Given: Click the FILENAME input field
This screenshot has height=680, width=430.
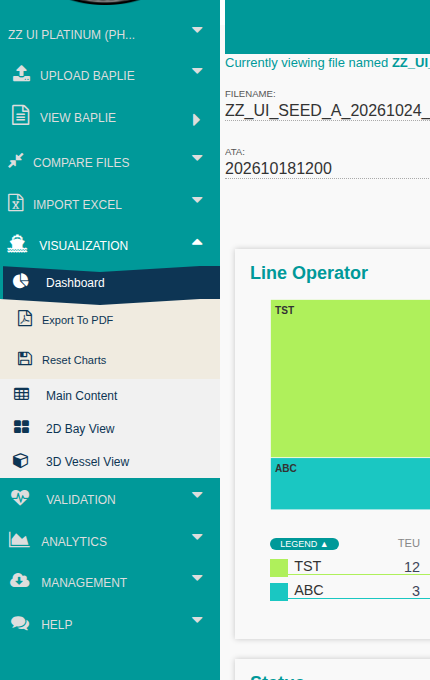Looking at the screenshot, I should pyautogui.click(x=327, y=111).
